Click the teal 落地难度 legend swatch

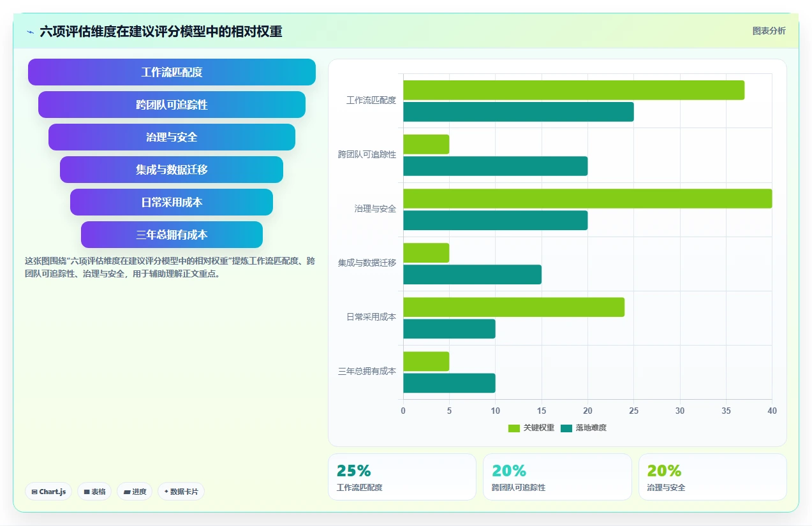point(566,428)
